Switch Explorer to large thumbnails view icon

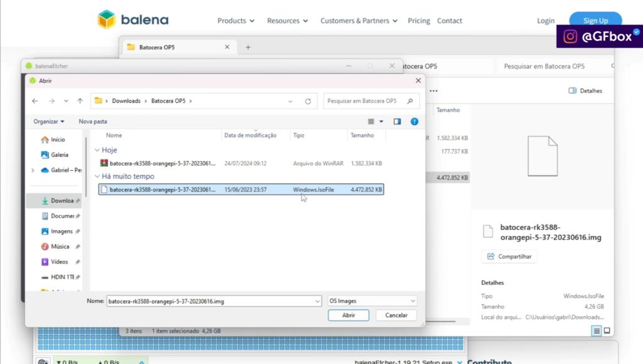click(x=607, y=331)
